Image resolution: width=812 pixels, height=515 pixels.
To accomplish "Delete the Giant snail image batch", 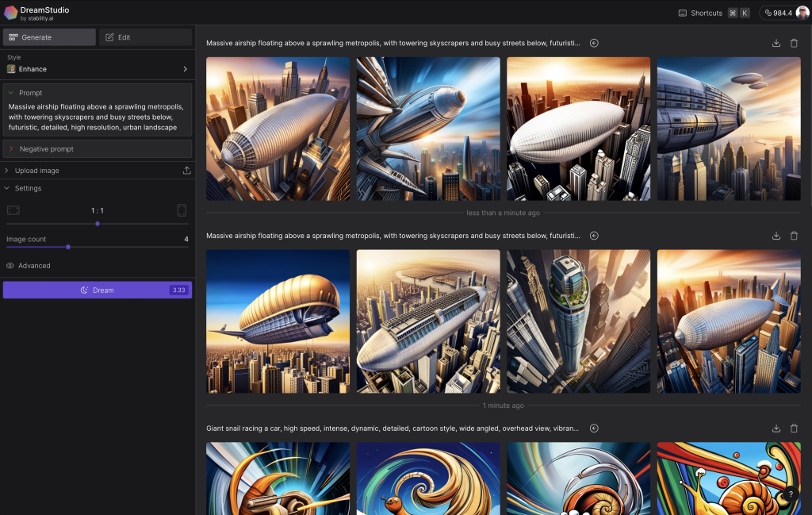I will (x=794, y=429).
